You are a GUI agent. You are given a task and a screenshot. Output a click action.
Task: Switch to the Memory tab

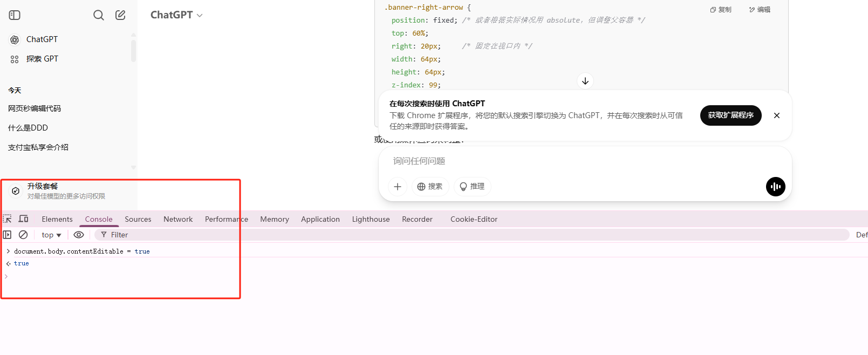(275, 219)
